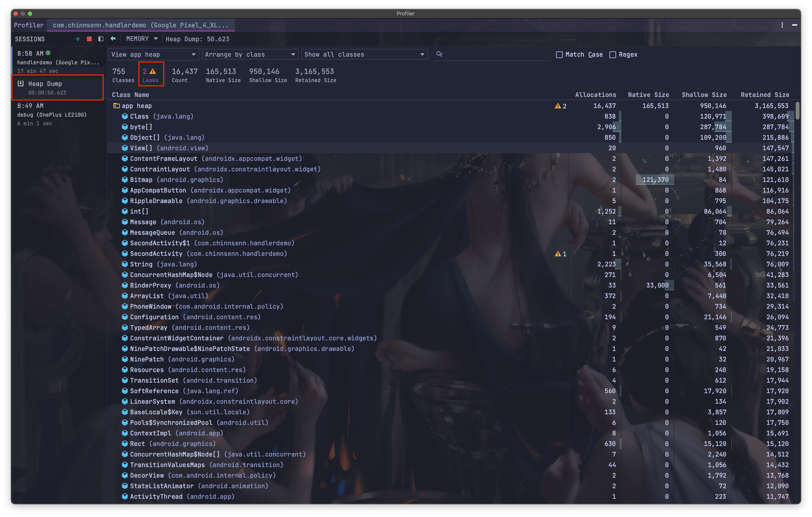The width and height of the screenshot is (812, 517).
Task: Start a new profiling session with plus icon
Action: coord(78,39)
